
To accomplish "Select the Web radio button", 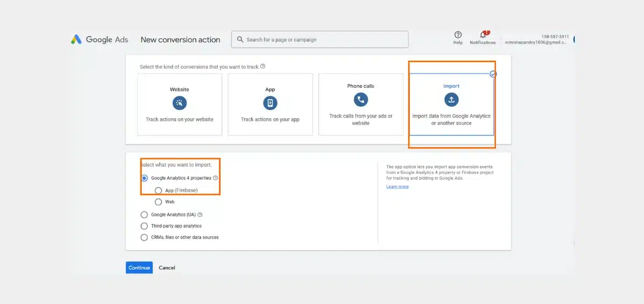I will (158, 202).
